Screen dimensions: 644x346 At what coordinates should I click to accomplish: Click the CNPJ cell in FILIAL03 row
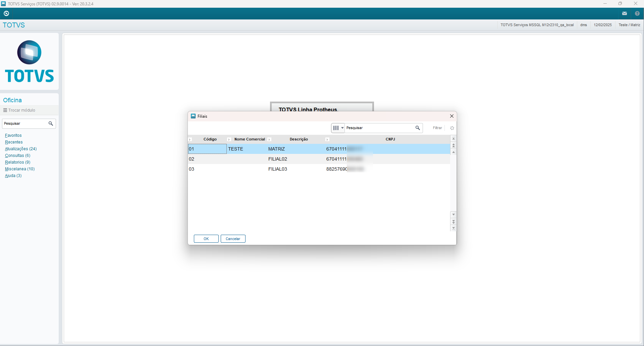click(387, 169)
